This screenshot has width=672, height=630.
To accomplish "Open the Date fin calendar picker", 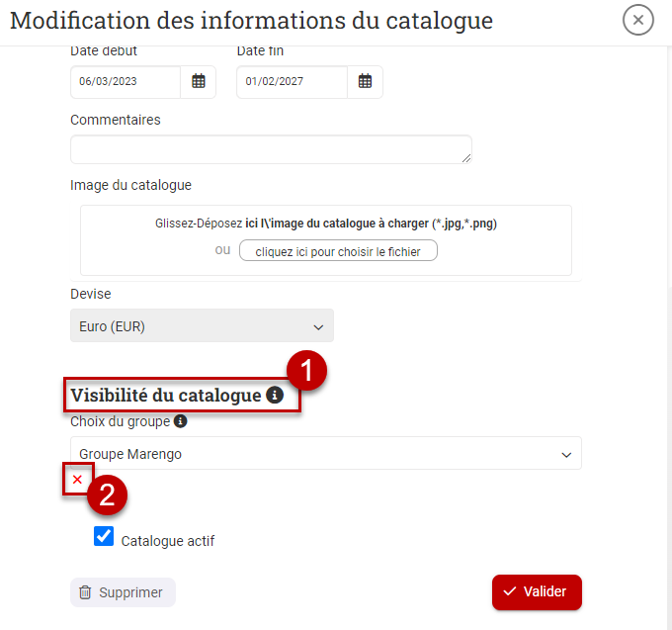I will [x=365, y=82].
